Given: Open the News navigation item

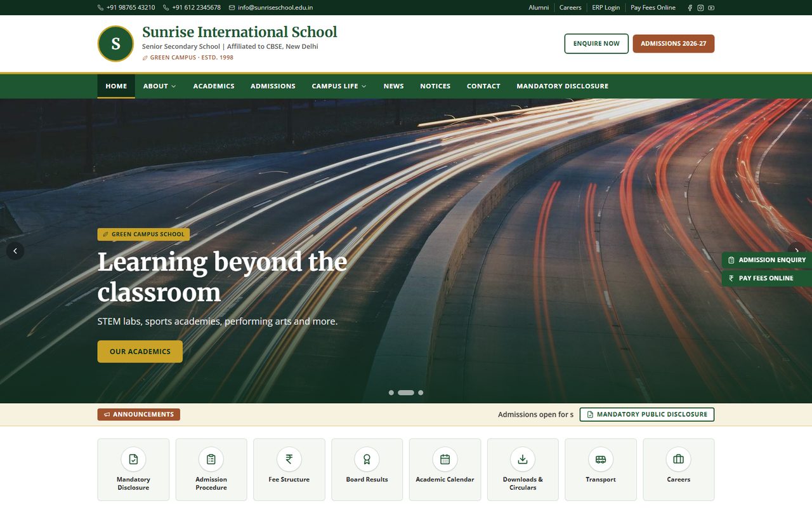Looking at the screenshot, I should (393, 86).
